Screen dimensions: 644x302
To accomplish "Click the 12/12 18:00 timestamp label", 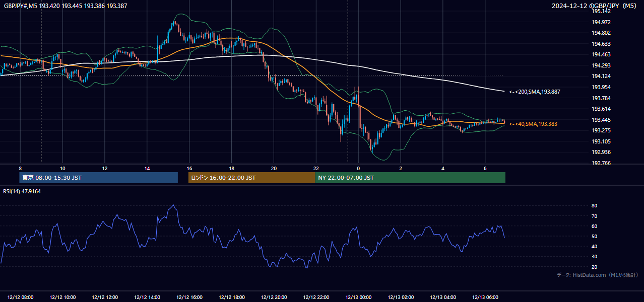I will (x=232, y=297).
